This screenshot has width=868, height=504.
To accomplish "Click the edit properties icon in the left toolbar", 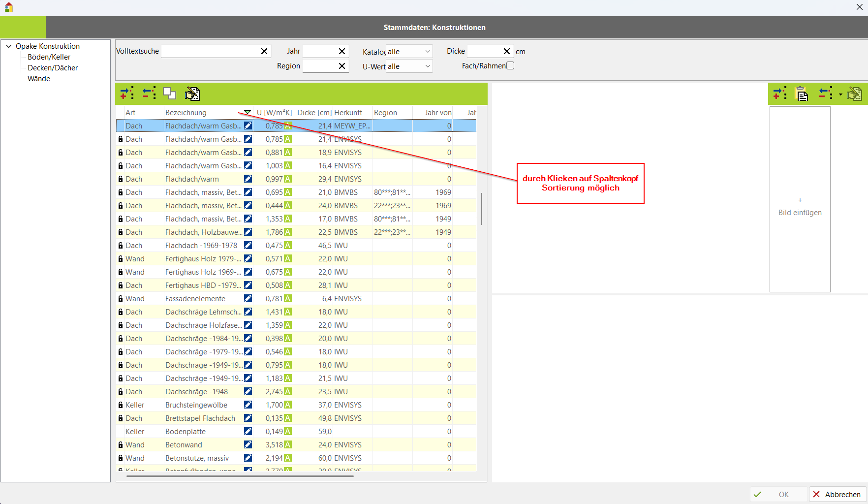I will pyautogui.click(x=192, y=94).
